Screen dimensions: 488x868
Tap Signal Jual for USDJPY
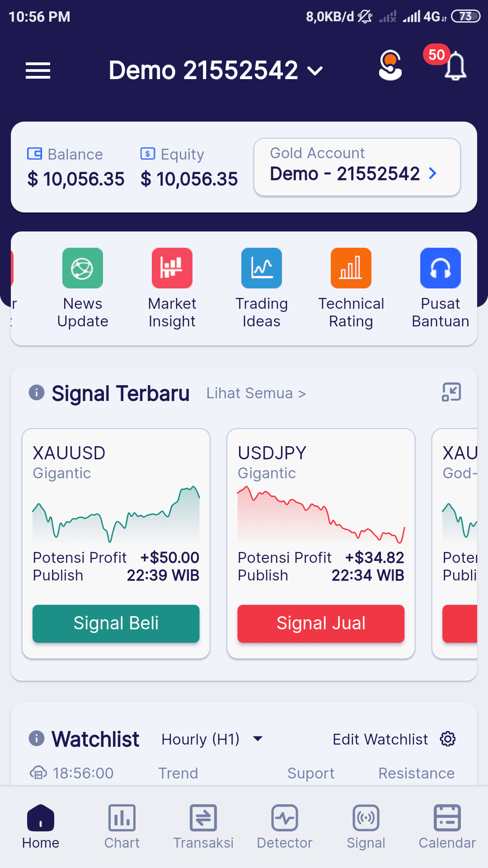[321, 623]
